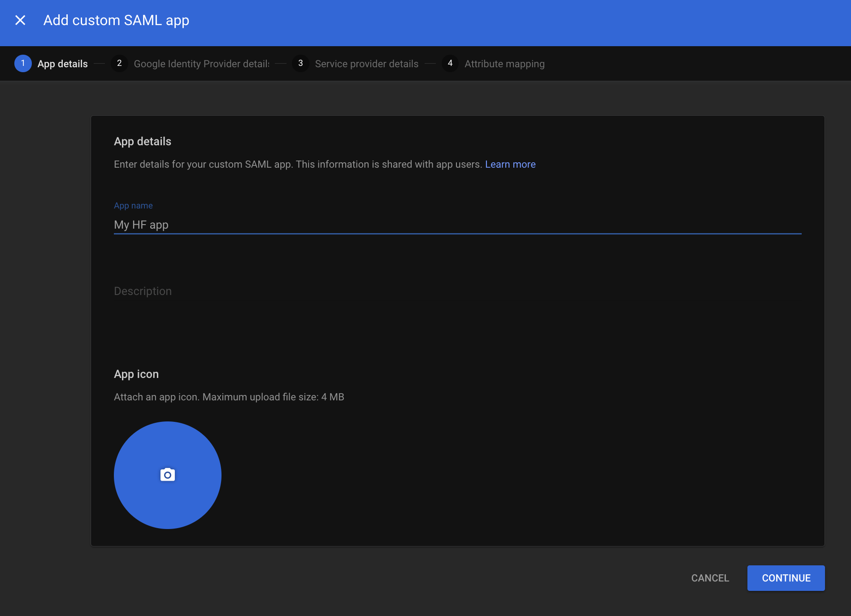851x616 pixels.
Task: Close the Add custom SAML app dialog
Action: point(20,20)
